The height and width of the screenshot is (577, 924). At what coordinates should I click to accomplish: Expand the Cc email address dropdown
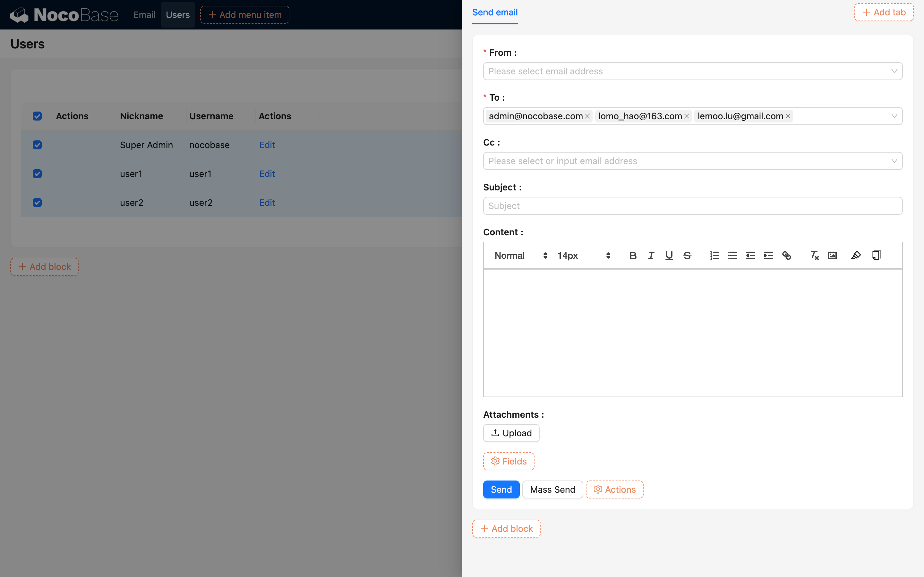692,161
